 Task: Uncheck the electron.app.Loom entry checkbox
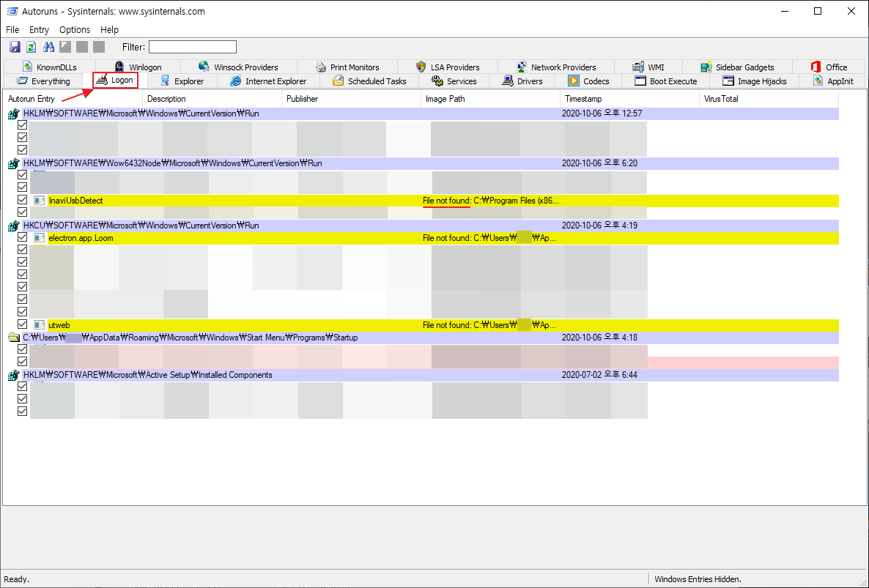[22, 237]
